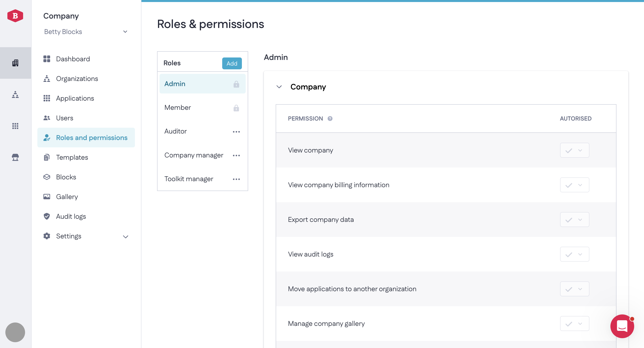Open Audit logs page
644x348 pixels.
tap(86, 216)
